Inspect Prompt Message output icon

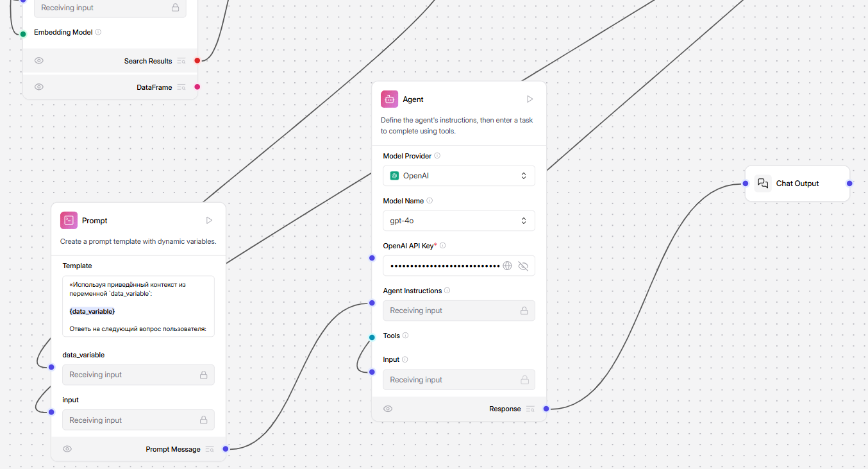pyautogui.click(x=209, y=450)
